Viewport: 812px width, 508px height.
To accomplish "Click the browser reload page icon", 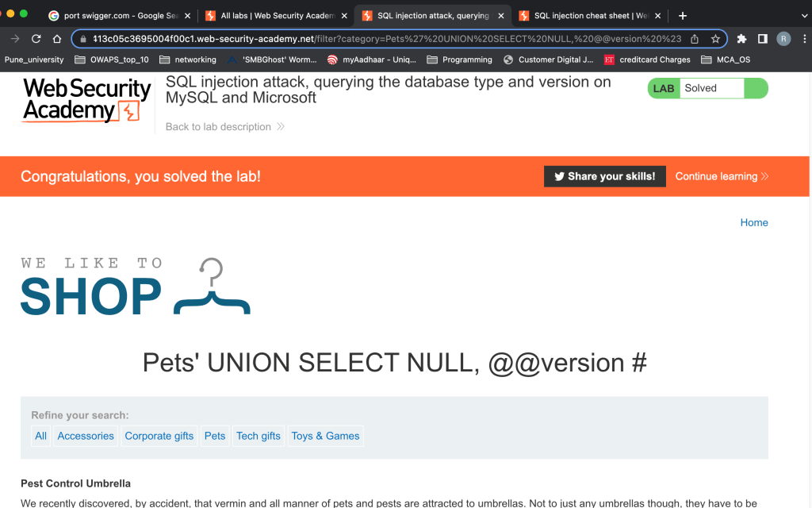I will [x=36, y=39].
